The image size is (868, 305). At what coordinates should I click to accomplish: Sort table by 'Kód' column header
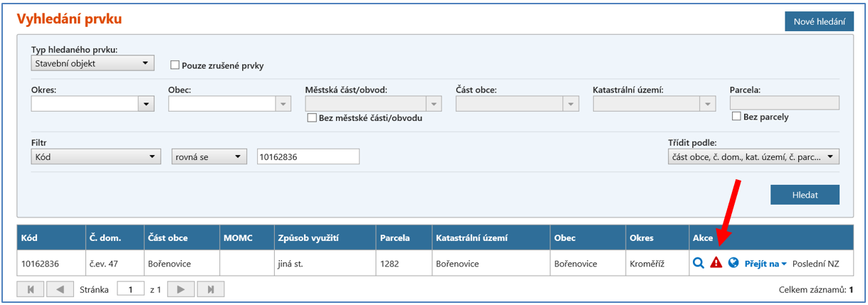pos(30,237)
